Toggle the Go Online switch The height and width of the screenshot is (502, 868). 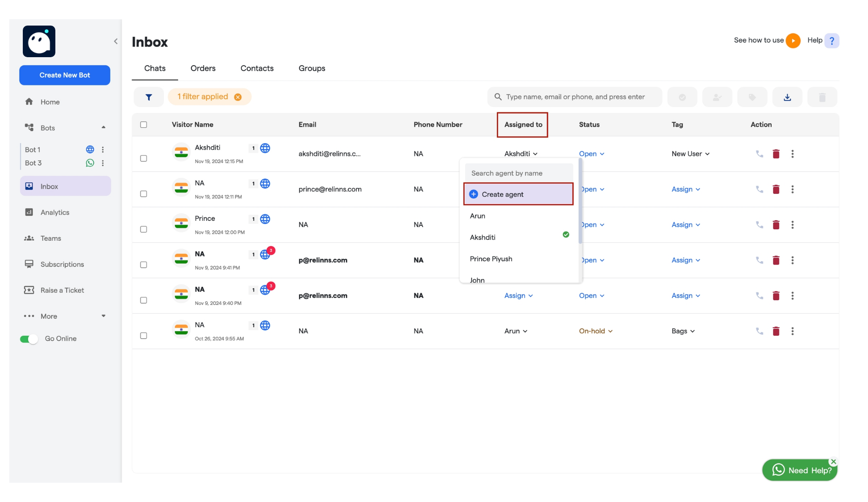coord(29,339)
